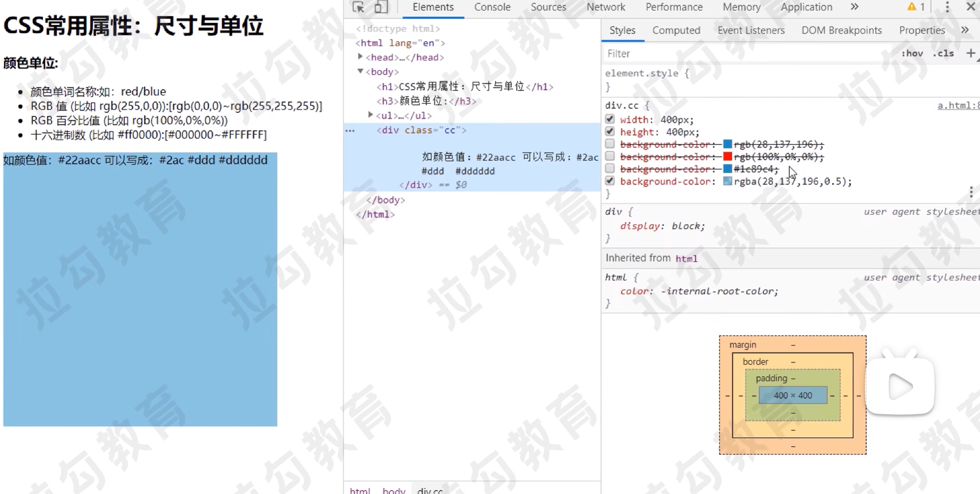Open the div.cc rule three-dot menu
The height and width of the screenshot is (494, 980).
(x=971, y=192)
